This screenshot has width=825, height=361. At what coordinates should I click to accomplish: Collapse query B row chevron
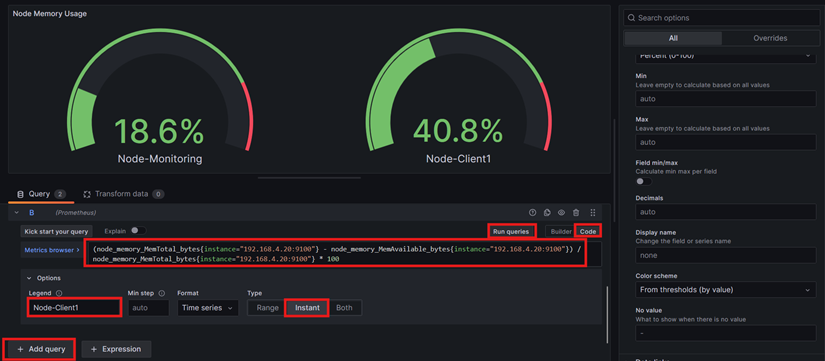pos(16,213)
